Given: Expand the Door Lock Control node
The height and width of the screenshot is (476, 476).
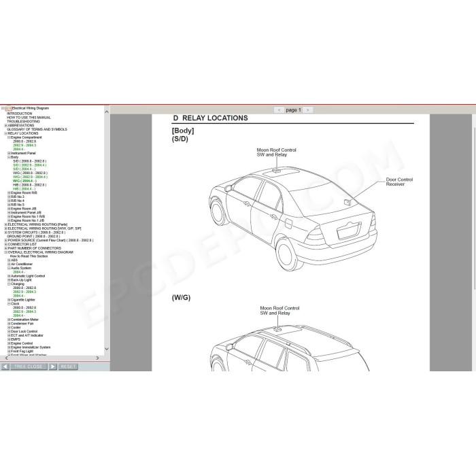Looking at the screenshot, I should (x=9, y=331).
